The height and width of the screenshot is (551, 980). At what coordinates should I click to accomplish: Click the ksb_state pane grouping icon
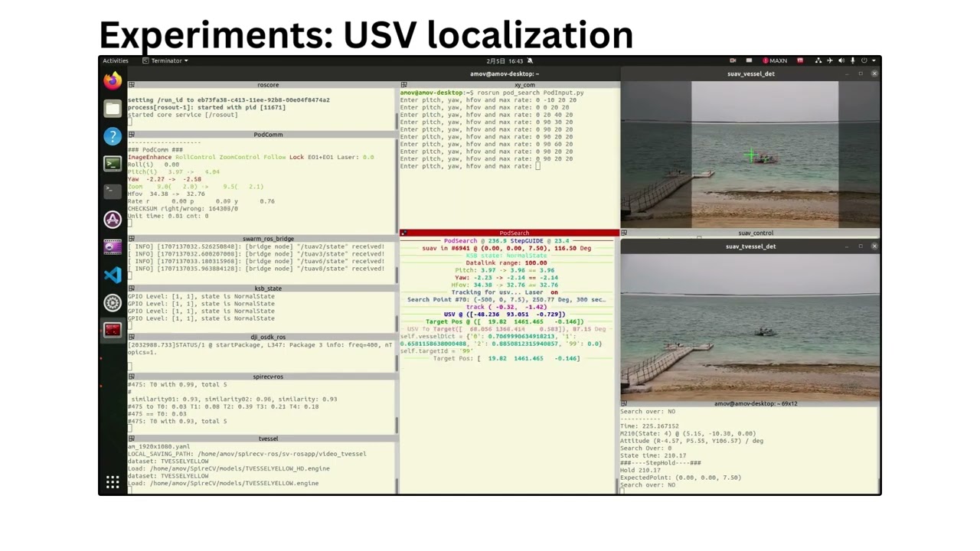132,289
